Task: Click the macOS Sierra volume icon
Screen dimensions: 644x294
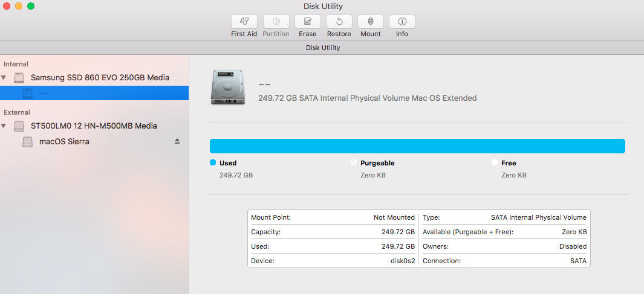Action: pos(28,142)
